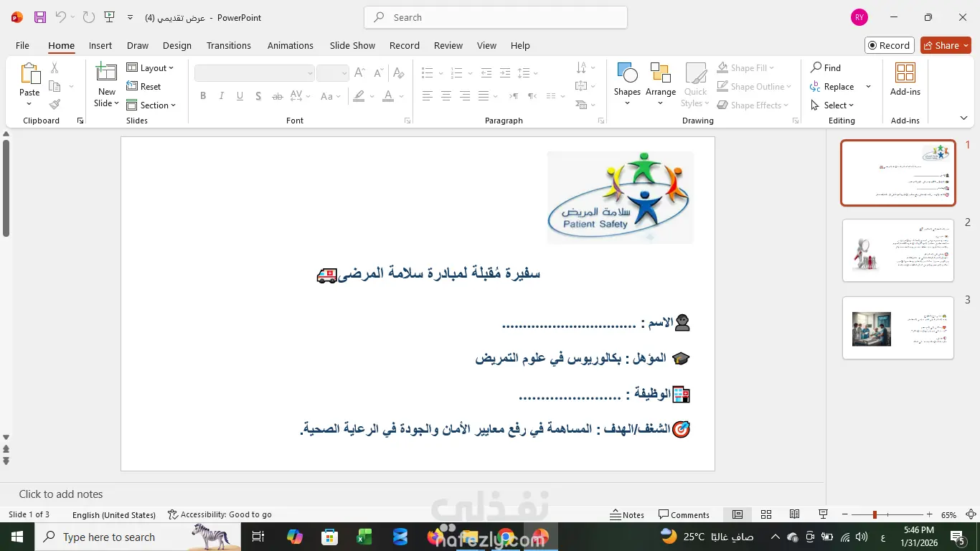This screenshot has height=551, width=980.
Task: Select slide 2 thumbnail
Action: 898,250
